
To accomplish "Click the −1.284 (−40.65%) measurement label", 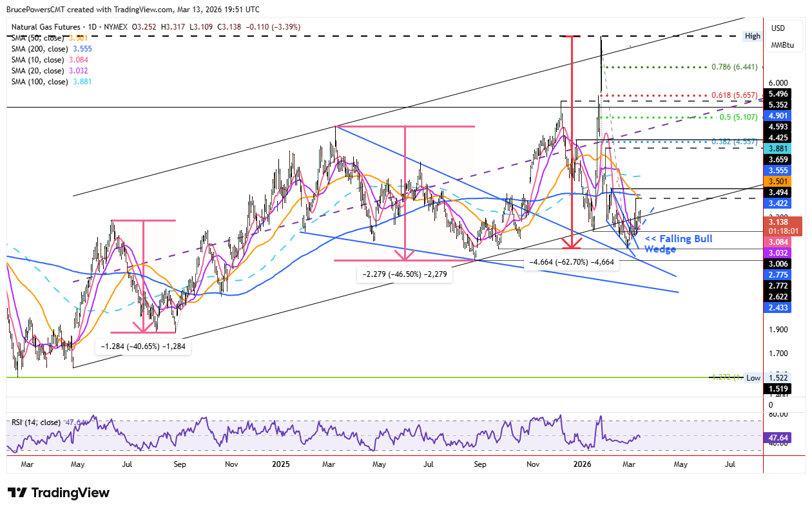I will pos(143,346).
